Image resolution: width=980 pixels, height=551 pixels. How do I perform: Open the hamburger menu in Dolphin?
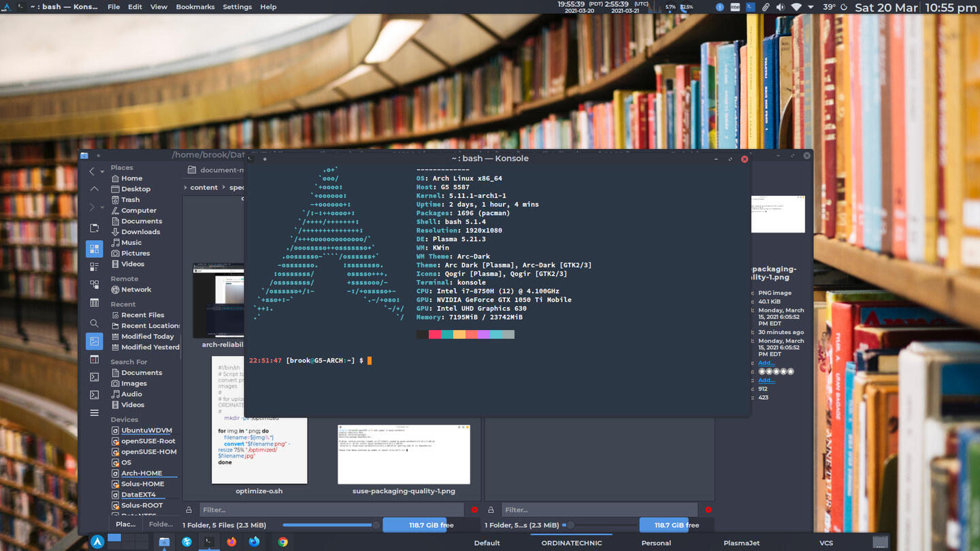pyautogui.click(x=95, y=413)
